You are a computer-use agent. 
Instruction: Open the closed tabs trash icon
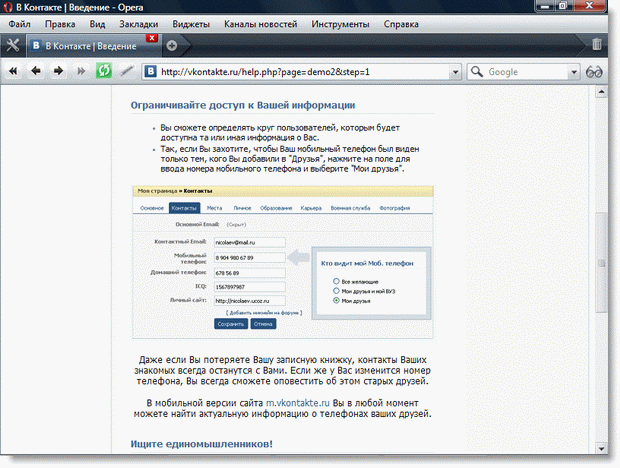click(597, 44)
